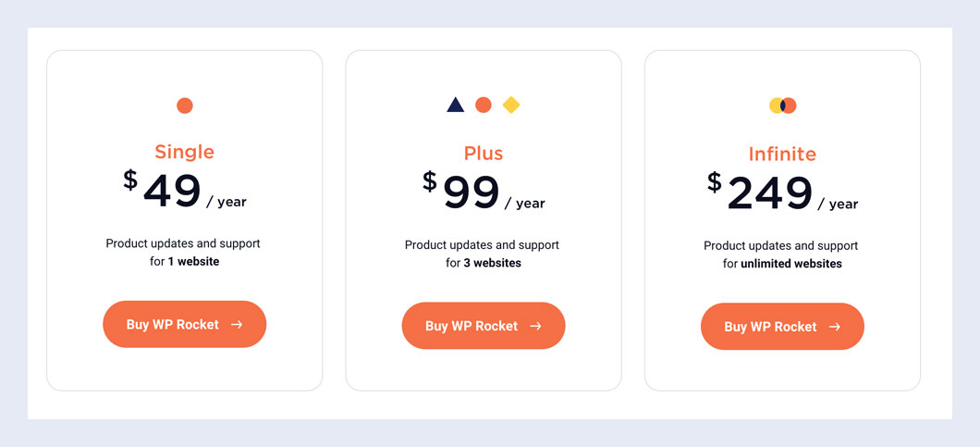Image resolution: width=980 pixels, height=447 pixels.
Task: Select the Single plan title
Action: (x=184, y=152)
